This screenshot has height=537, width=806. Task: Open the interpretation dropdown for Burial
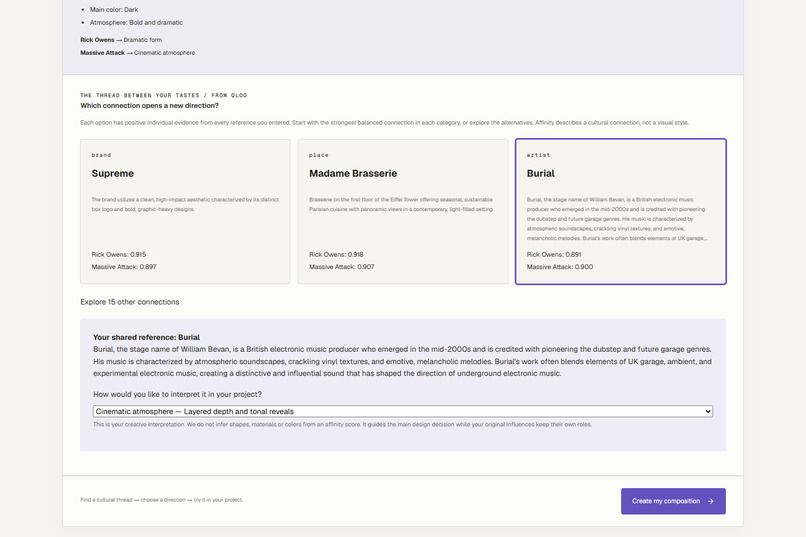(x=402, y=411)
